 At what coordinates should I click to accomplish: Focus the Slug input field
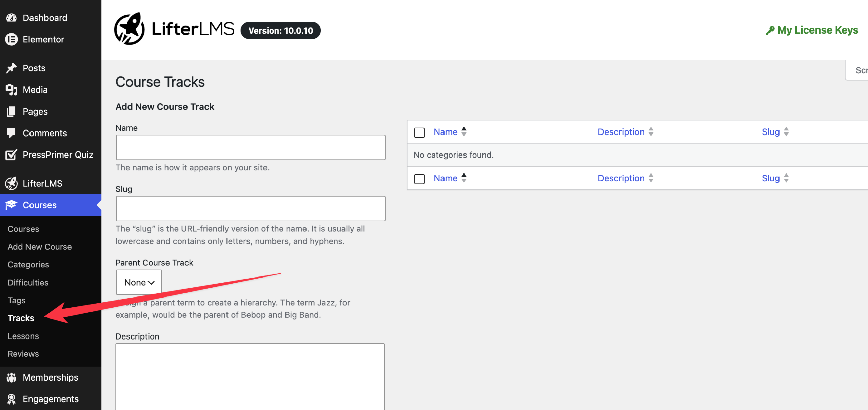pos(251,208)
